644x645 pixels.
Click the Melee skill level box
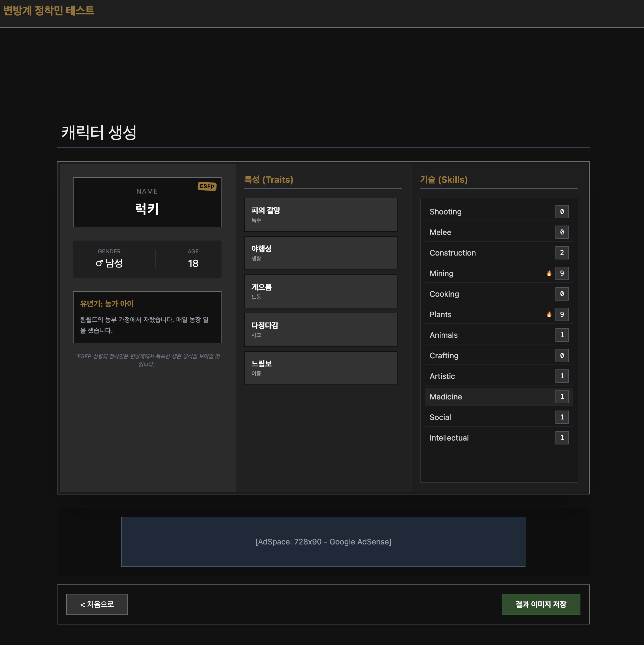point(562,232)
